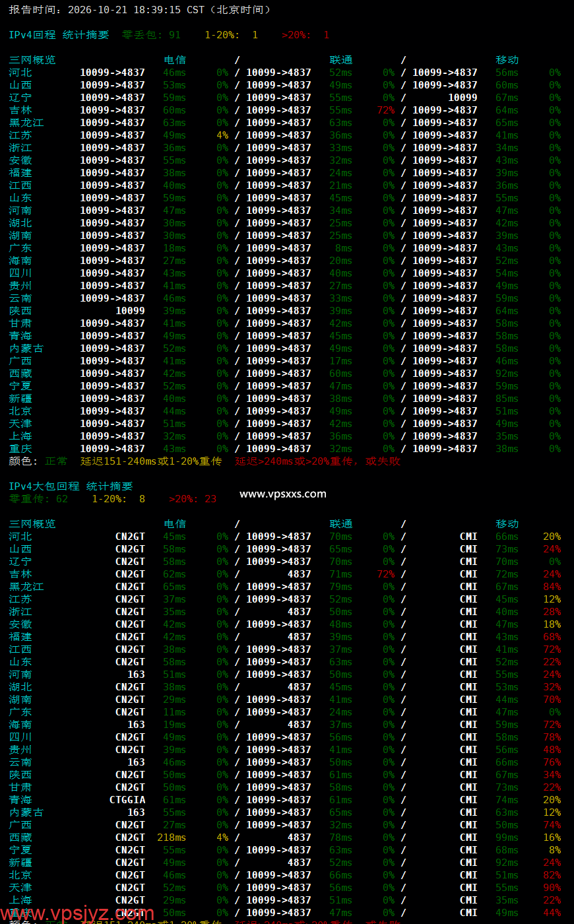Viewport: 574px width, 924px height.
Task: Click the report time line at top
Action: click(140, 10)
